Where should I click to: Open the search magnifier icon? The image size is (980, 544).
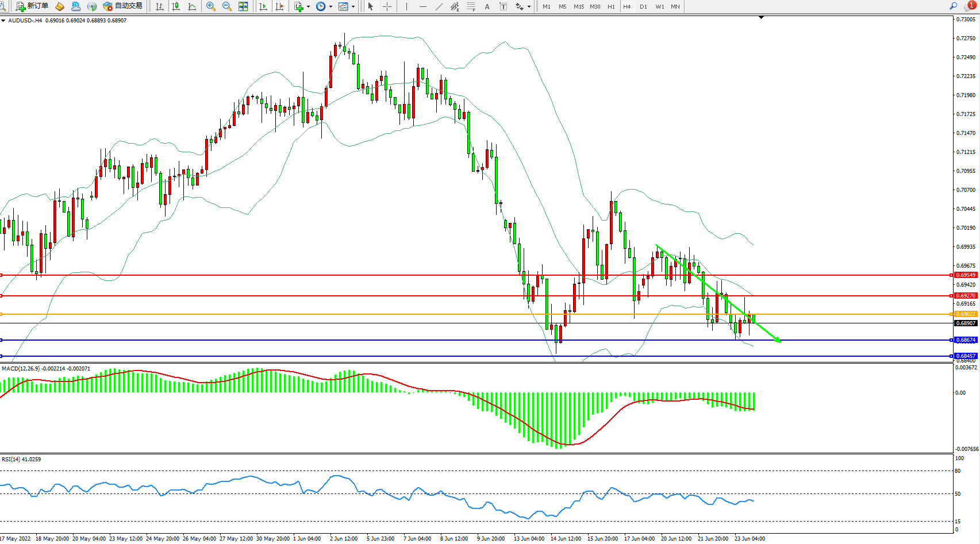coord(953,6)
